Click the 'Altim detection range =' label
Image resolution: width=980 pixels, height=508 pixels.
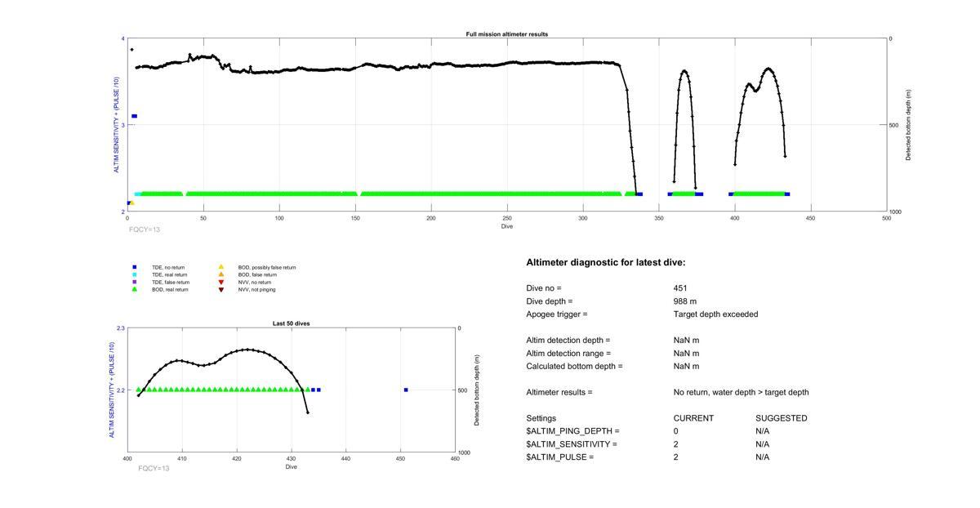click(568, 354)
